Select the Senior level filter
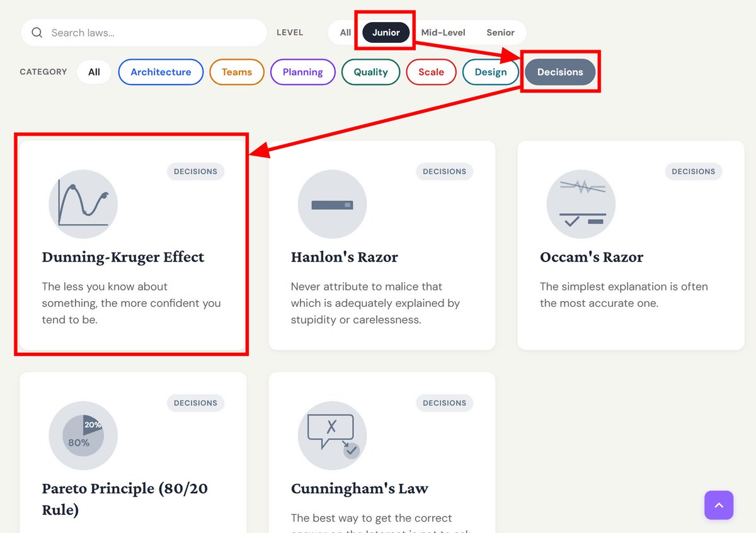Screen dimensions: 756x533 pos(500,33)
